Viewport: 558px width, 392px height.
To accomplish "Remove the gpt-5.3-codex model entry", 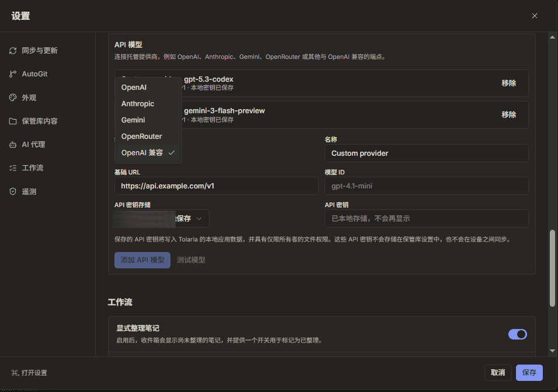I will click(508, 83).
